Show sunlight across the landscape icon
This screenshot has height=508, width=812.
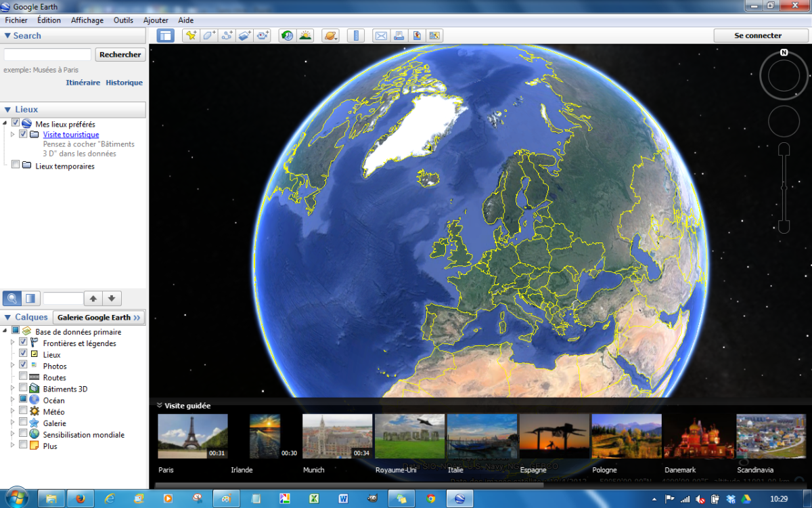point(305,36)
